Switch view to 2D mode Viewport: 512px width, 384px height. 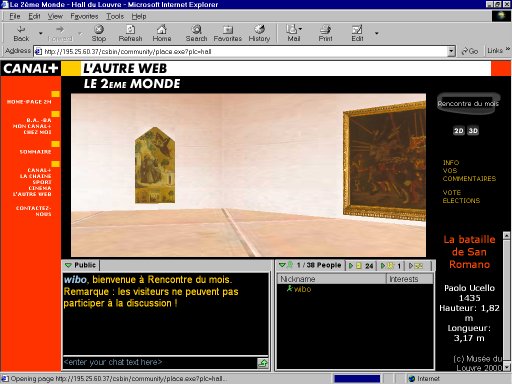[x=459, y=131]
